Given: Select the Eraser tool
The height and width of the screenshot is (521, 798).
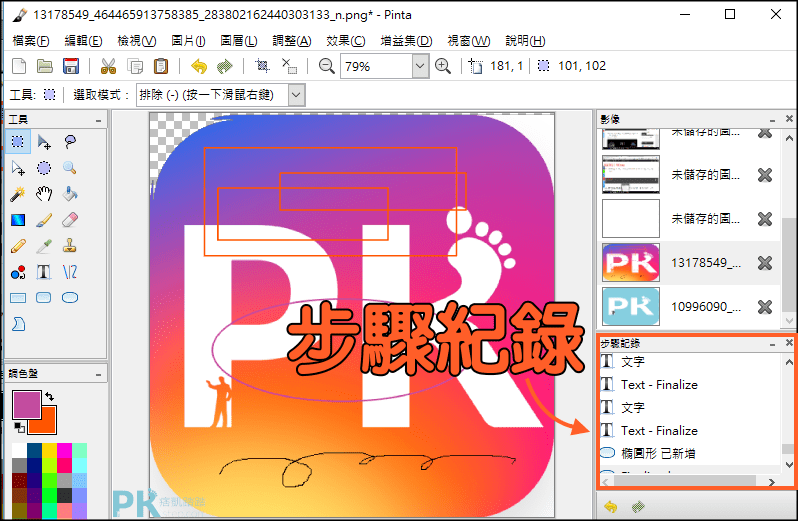Looking at the screenshot, I should 70,220.
